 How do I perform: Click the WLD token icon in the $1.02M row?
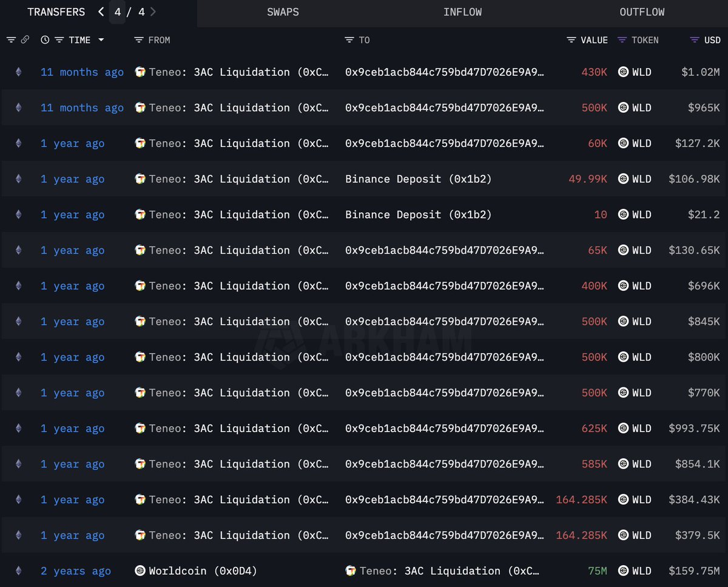(623, 72)
